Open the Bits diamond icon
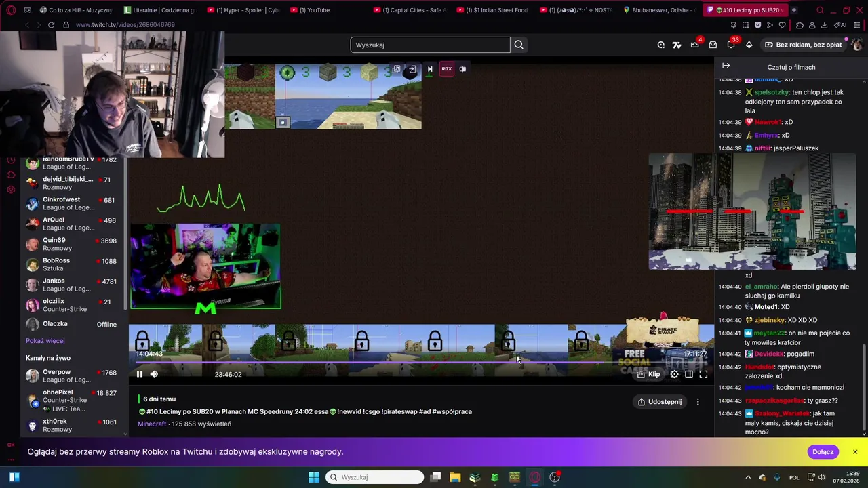 click(749, 45)
